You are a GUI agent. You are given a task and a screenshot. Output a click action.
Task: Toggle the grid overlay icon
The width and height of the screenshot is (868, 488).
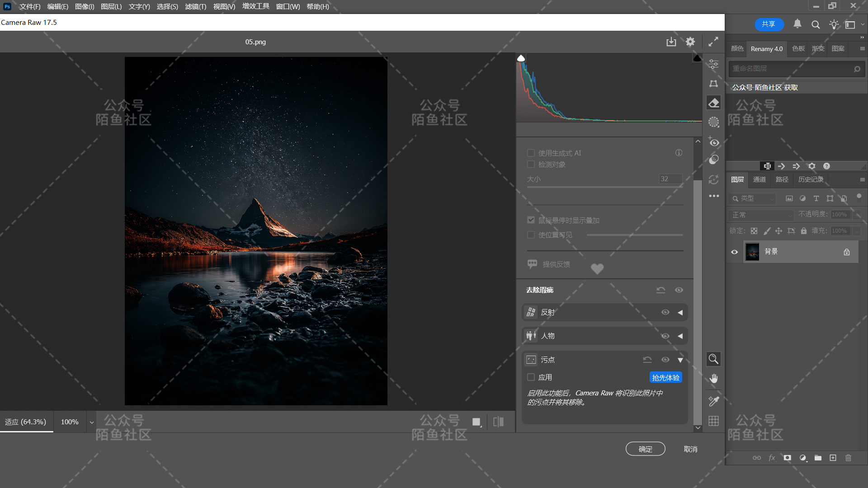tap(713, 421)
